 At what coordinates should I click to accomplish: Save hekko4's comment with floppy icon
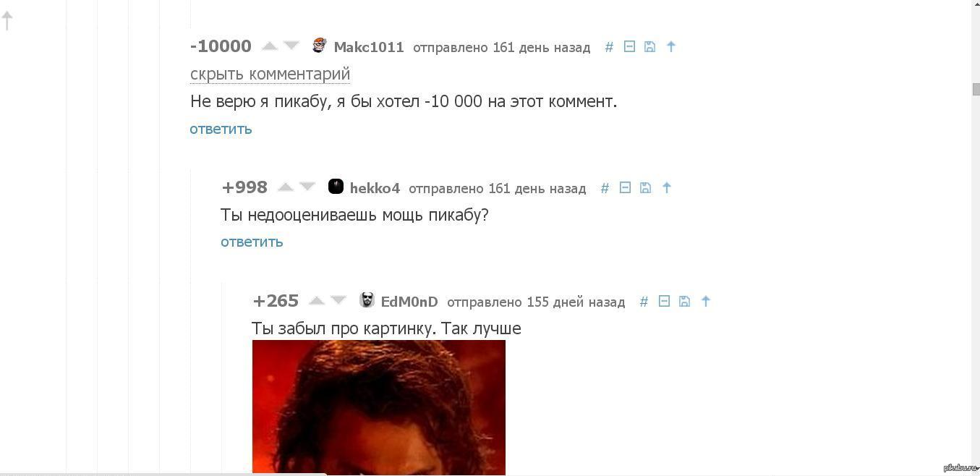pyautogui.click(x=645, y=187)
